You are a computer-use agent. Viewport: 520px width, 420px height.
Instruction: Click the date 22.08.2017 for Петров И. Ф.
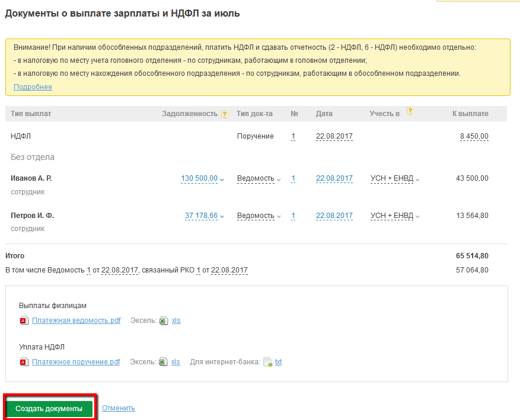(334, 216)
